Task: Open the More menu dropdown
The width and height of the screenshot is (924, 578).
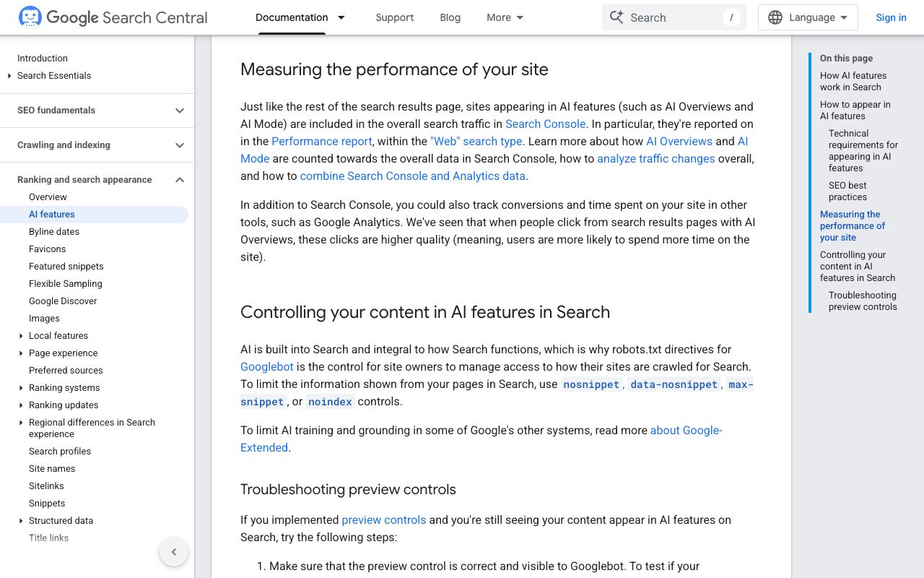Action: [x=505, y=17]
